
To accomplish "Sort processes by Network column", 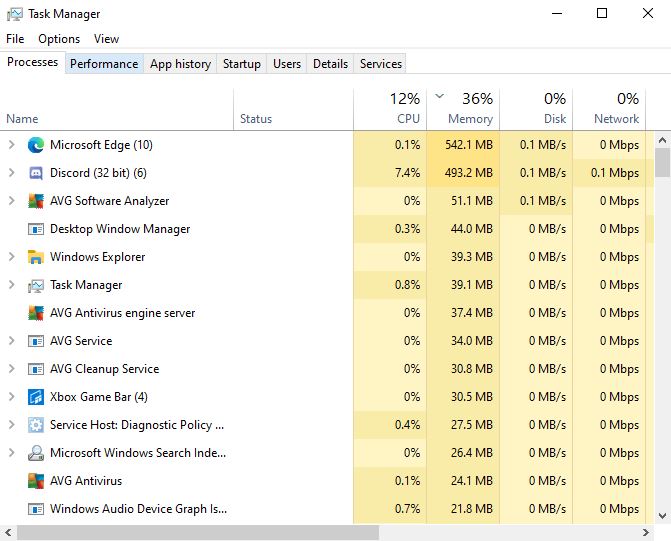I will pyautogui.click(x=609, y=109).
